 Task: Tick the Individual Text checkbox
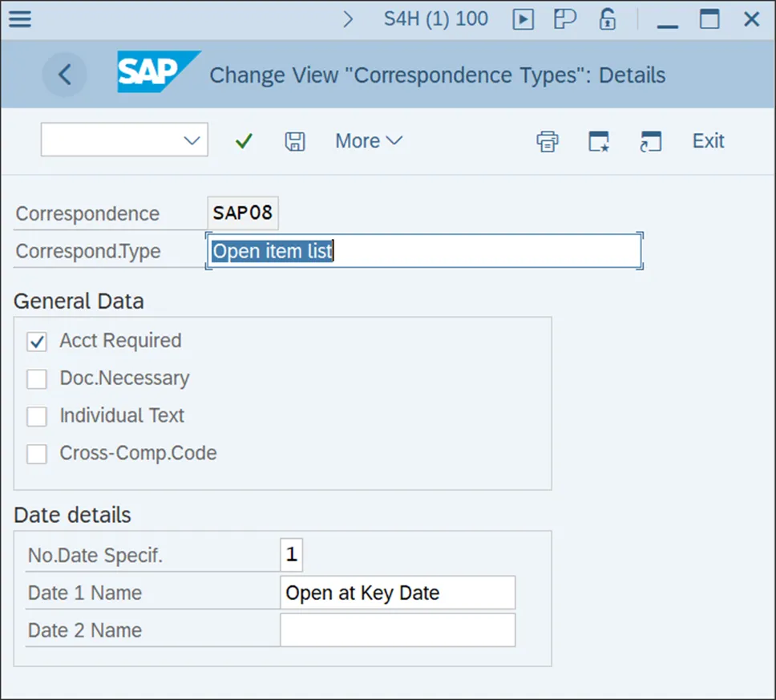(x=37, y=417)
